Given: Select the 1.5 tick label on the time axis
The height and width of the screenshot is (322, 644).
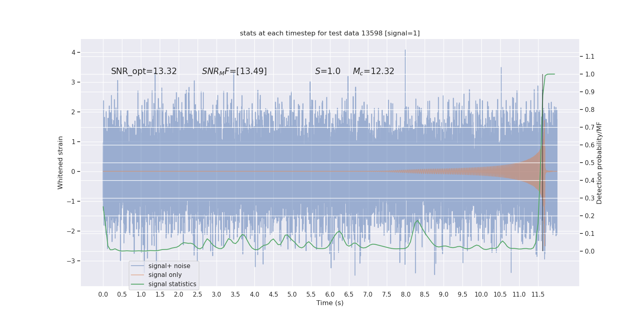Looking at the screenshot, I should click(x=160, y=295).
